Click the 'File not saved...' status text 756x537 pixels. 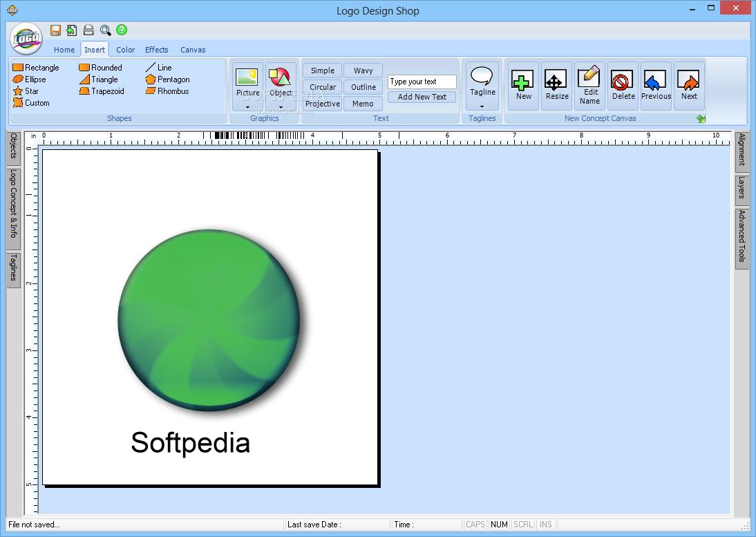(35, 525)
